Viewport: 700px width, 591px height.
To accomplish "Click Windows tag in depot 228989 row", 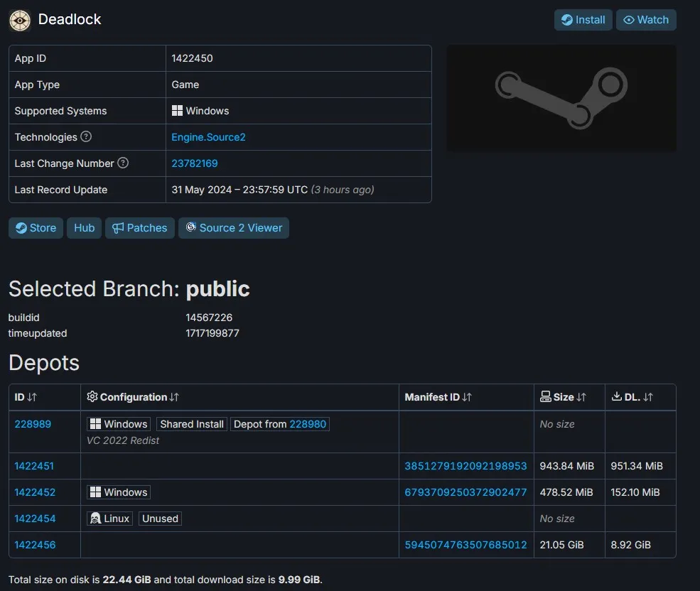I will point(118,424).
